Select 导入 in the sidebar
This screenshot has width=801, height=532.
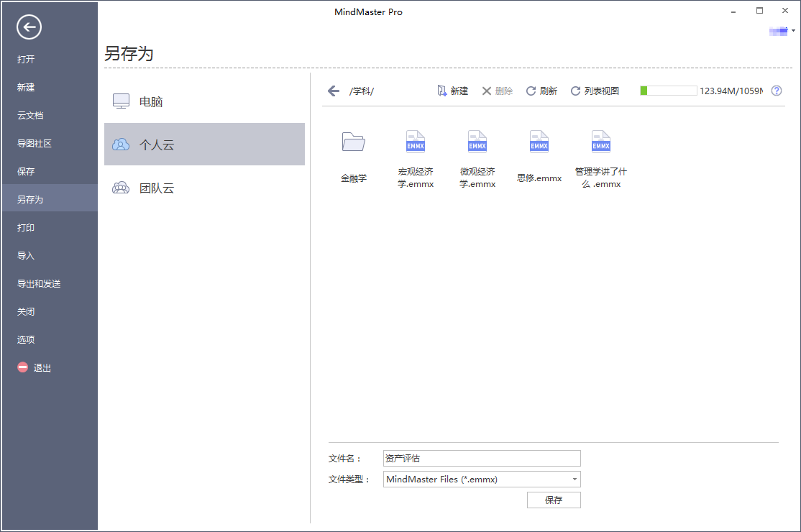pos(26,256)
